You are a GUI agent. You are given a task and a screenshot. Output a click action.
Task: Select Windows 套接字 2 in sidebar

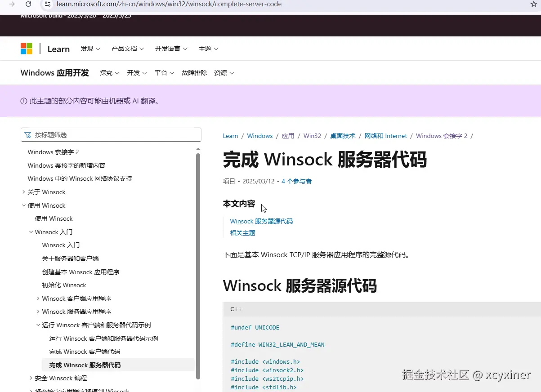point(53,152)
